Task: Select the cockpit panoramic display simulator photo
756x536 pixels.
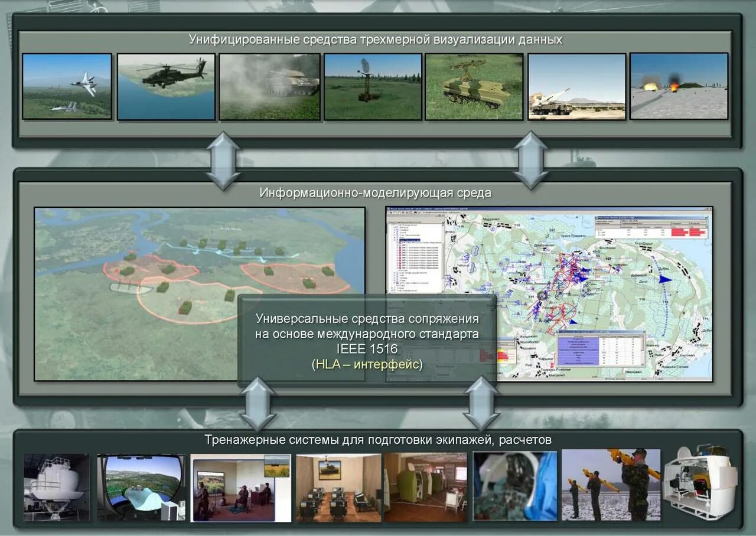Action: (x=141, y=488)
